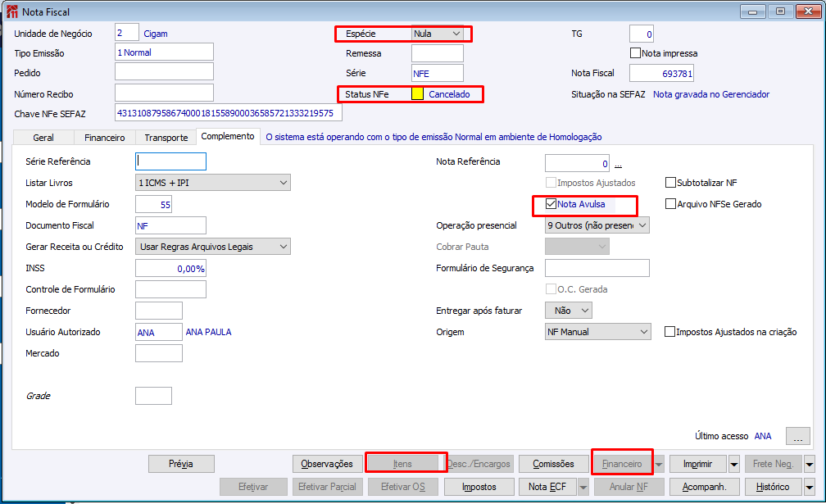The height and width of the screenshot is (504, 826).
Task: Open the Histórico button
Action: (x=773, y=487)
